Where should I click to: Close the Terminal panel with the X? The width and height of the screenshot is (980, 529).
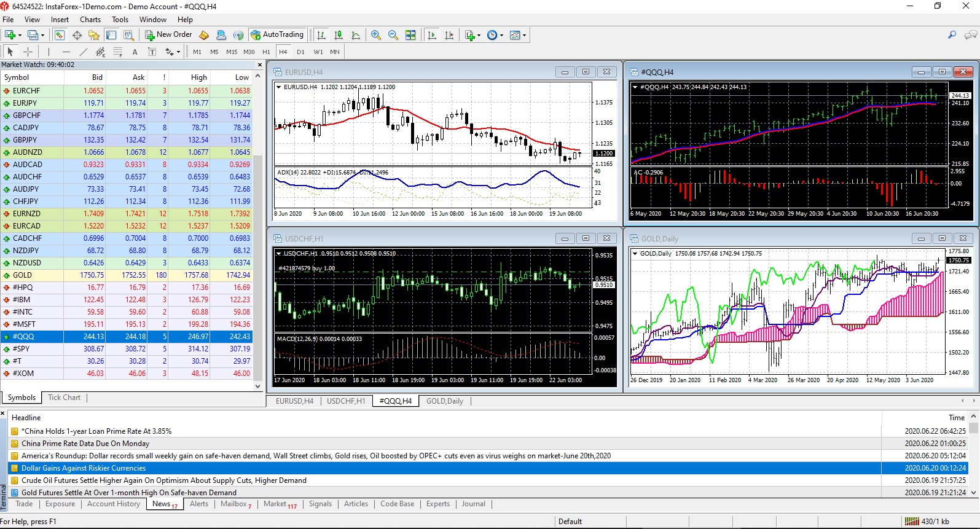tap(3, 413)
